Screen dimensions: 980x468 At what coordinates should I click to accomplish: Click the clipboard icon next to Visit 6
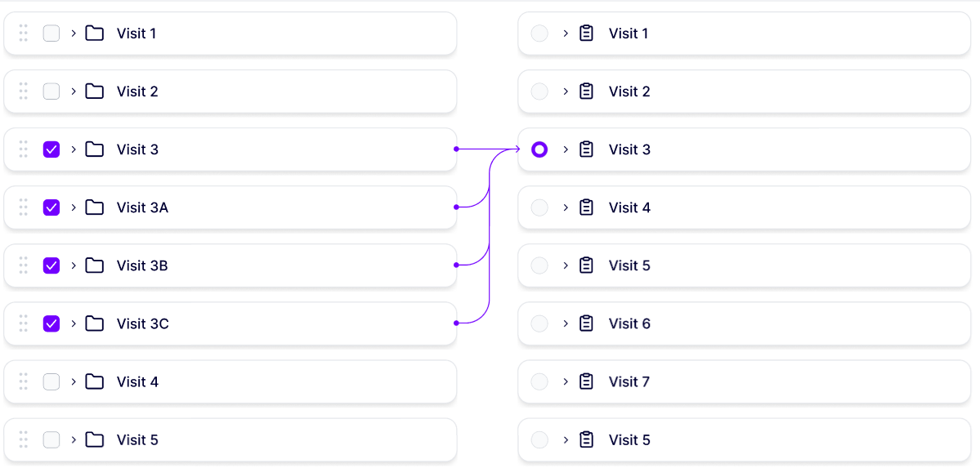[x=586, y=323]
